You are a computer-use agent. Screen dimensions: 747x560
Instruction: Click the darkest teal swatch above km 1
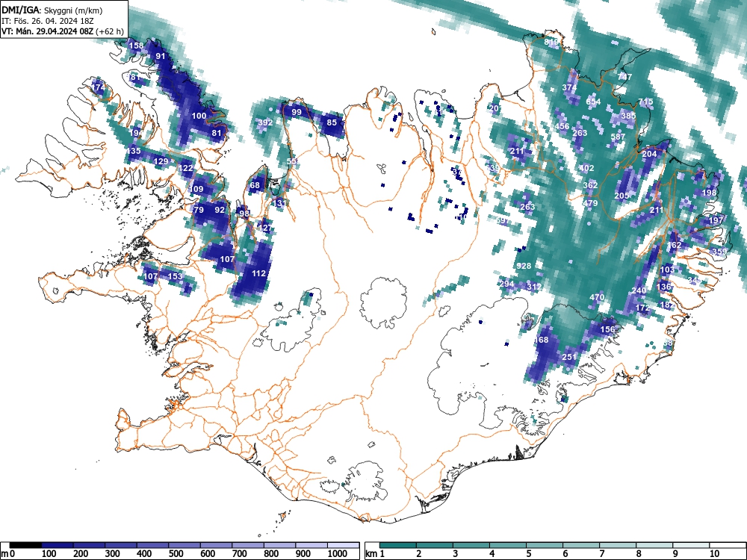(398, 545)
